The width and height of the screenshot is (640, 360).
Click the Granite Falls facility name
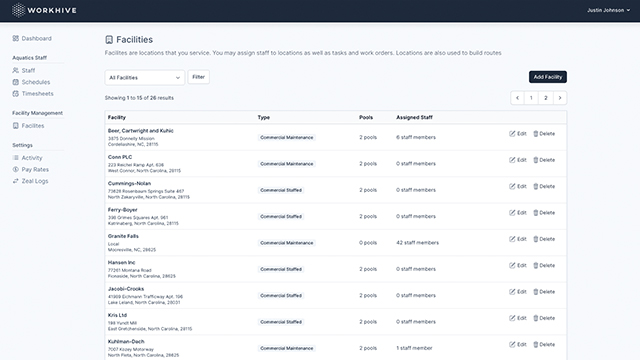click(x=123, y=236)
